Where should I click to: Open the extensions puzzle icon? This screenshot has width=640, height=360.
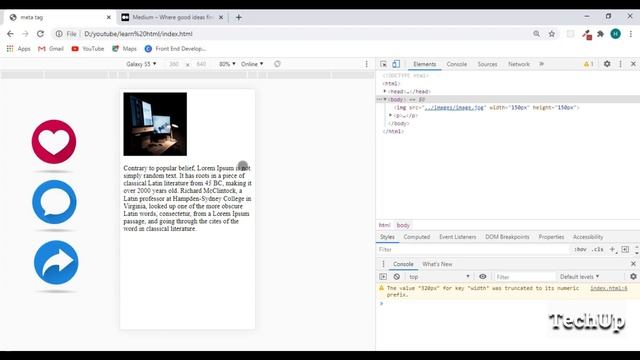tap(600, 34)
